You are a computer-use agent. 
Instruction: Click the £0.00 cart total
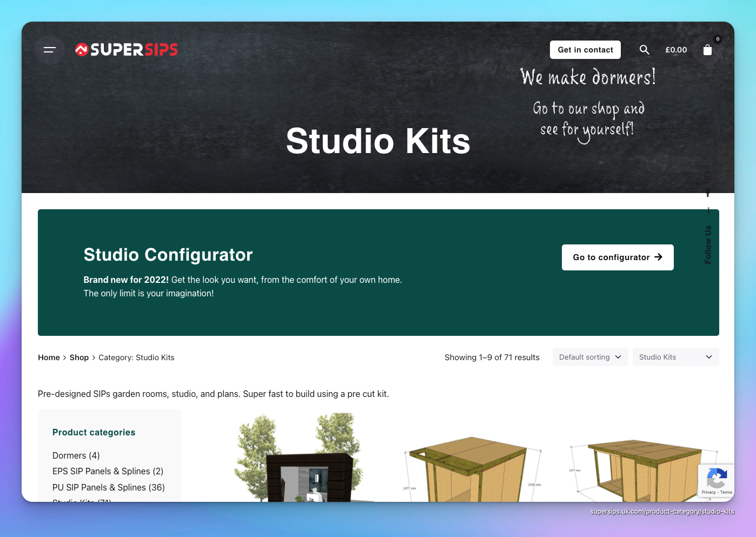(676, 50)
